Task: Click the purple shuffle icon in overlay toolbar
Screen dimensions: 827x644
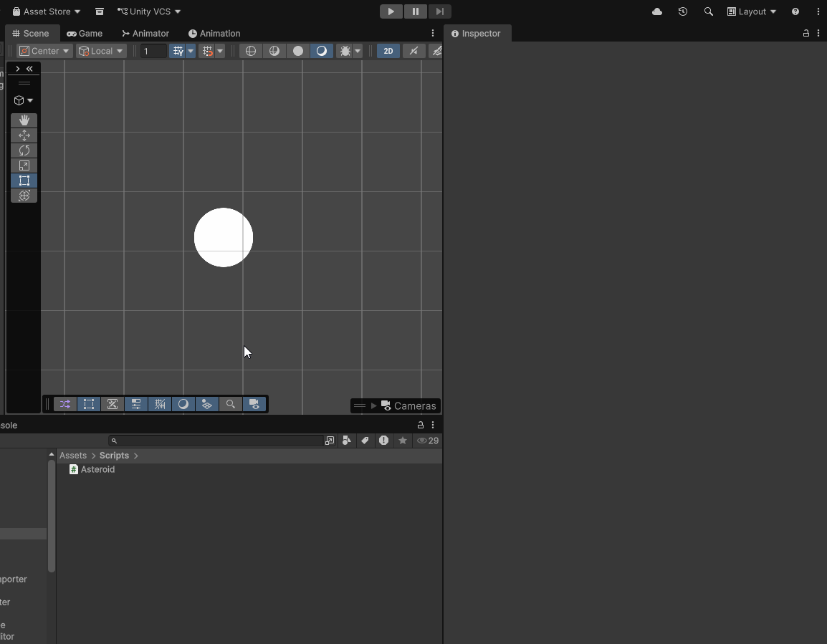Action: (x=65, y=404)
